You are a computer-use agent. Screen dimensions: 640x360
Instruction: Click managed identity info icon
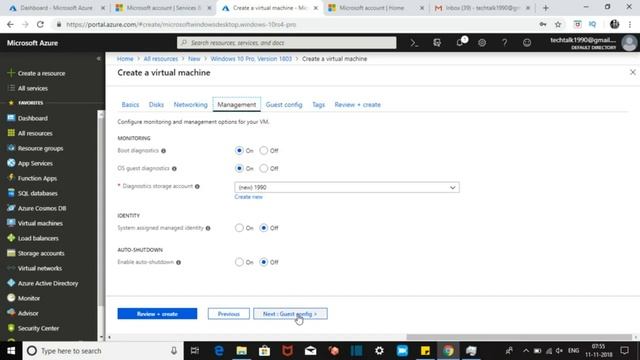click(208, 228)
